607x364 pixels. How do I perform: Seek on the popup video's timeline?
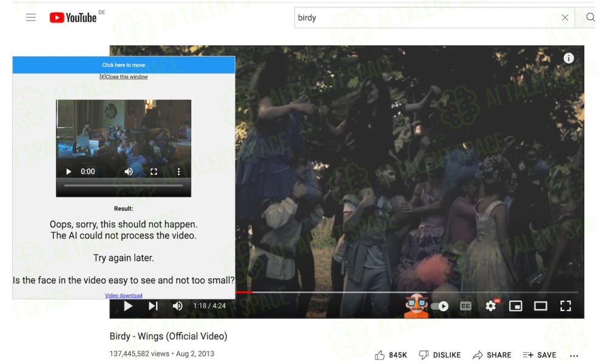pyautogui.click(x=123, y=186)
